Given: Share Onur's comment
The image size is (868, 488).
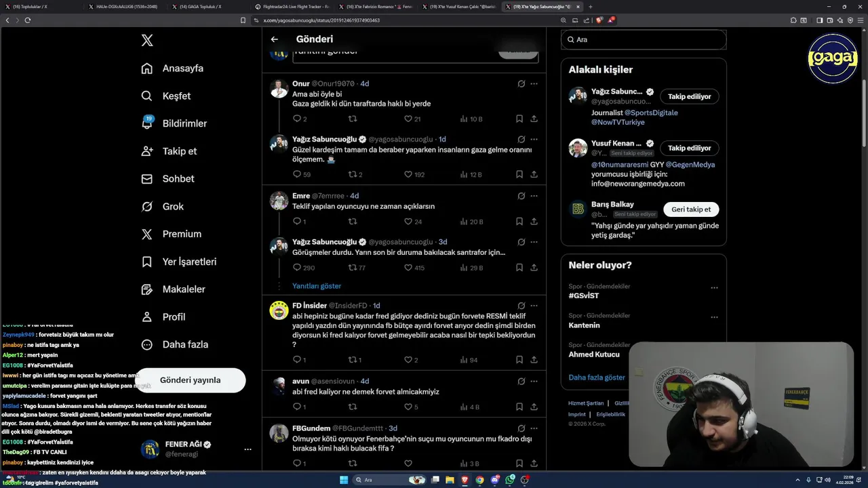Looking at the screenshot, I should click(534, 119).
